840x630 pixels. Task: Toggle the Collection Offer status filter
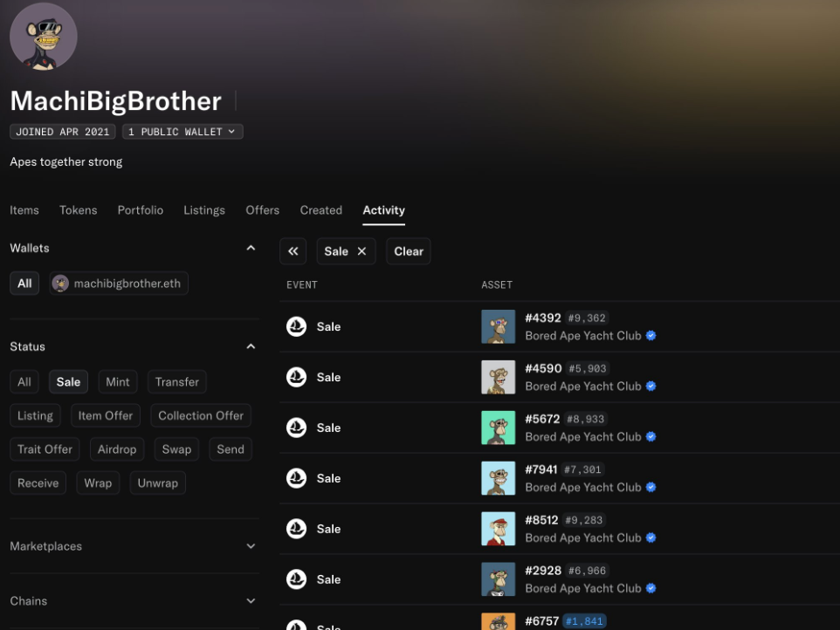click(x=201, y=415)
